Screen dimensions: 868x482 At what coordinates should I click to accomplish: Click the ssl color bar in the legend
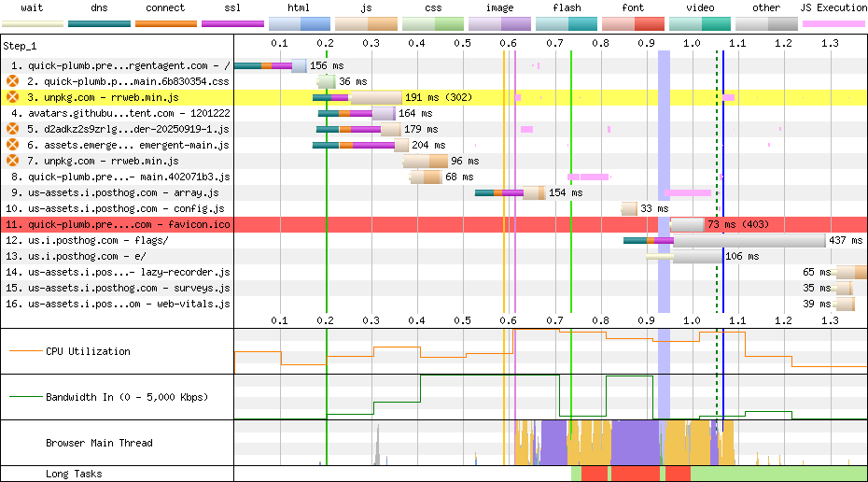[x=232, y=22]
